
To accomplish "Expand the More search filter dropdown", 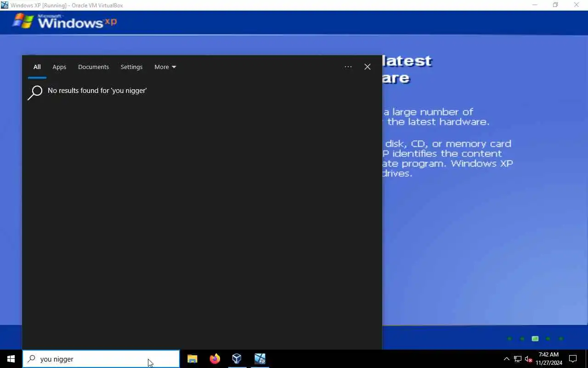I will (165, 67).
